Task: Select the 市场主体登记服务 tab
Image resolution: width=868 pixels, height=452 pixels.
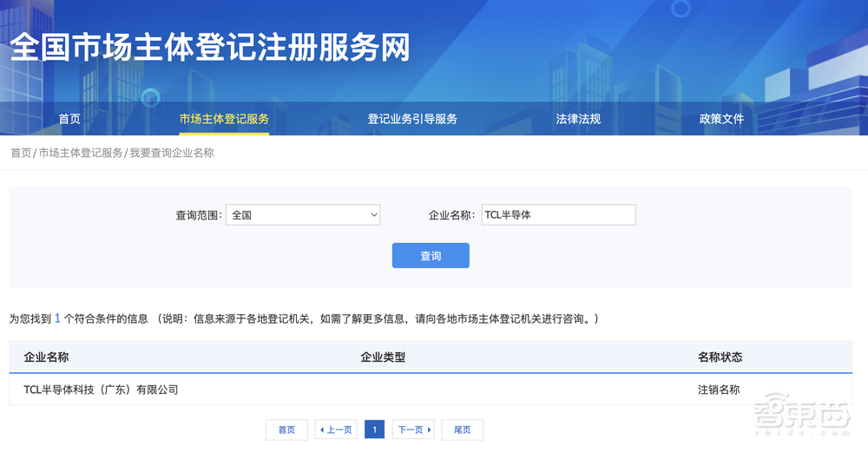Action: coord(224,119)
